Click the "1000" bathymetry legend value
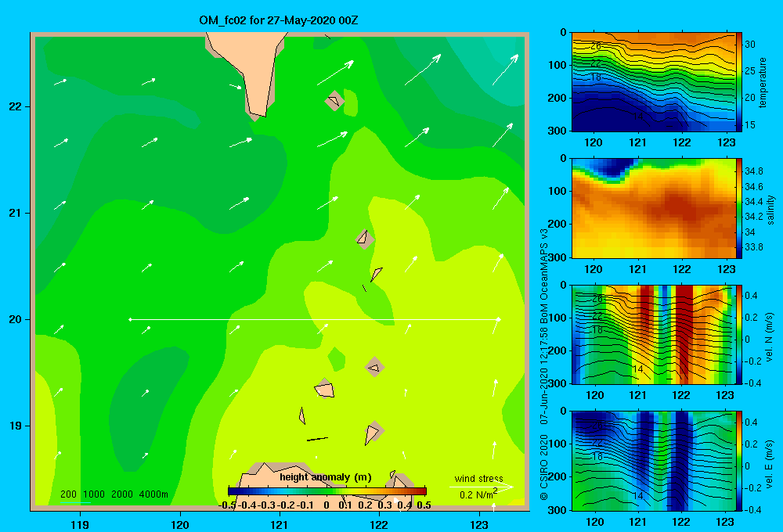 point(94,494)
